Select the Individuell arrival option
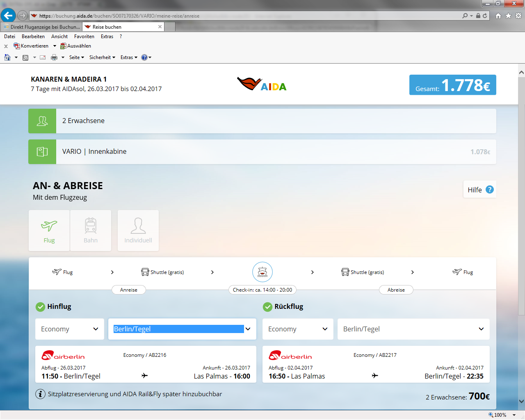The image size is (525, 420). pos(138,230)
